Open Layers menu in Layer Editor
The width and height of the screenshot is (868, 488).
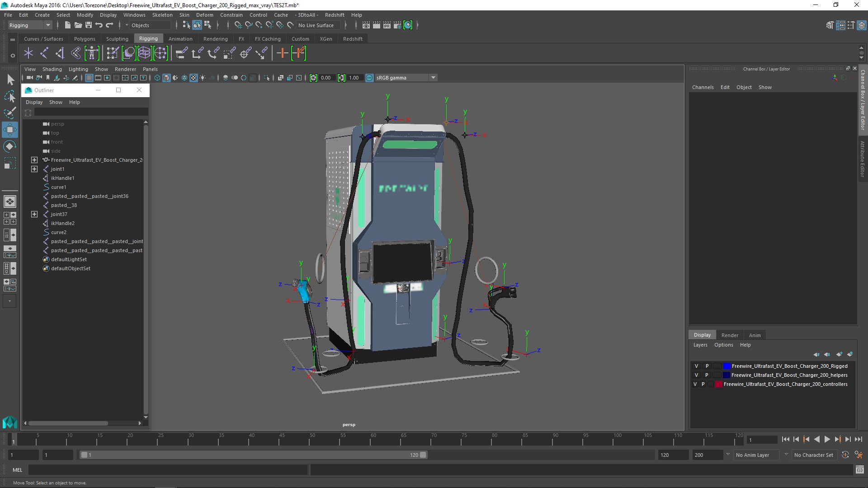click(700, 345)
